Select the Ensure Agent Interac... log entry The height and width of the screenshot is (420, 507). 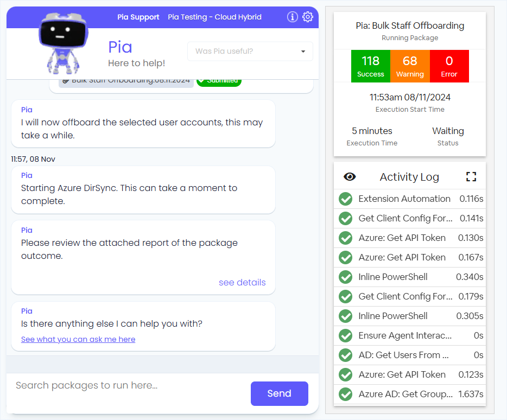(410, 335)
